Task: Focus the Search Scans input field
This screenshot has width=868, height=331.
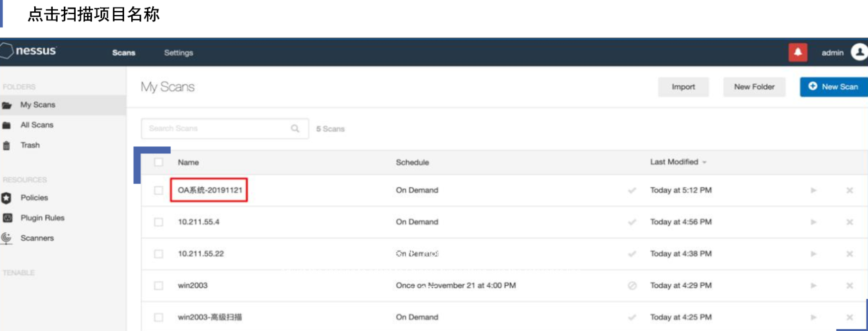Action: pos(216,129)
